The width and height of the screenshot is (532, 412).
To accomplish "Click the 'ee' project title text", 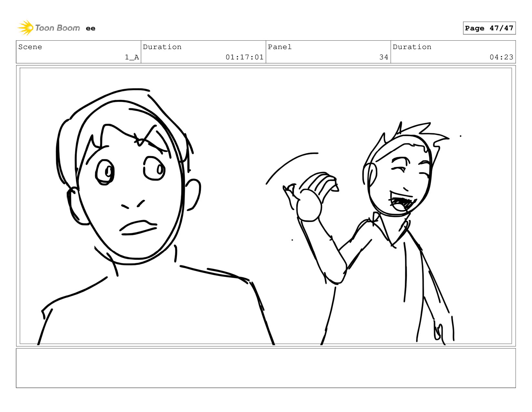I will pos(91,28).
